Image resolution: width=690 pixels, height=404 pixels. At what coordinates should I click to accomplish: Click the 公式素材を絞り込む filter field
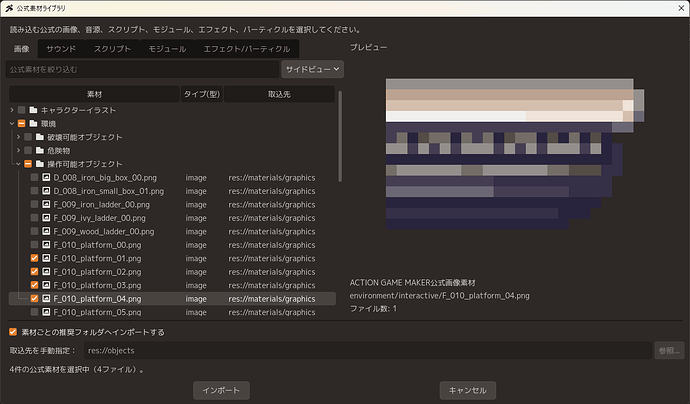(142, 69)
